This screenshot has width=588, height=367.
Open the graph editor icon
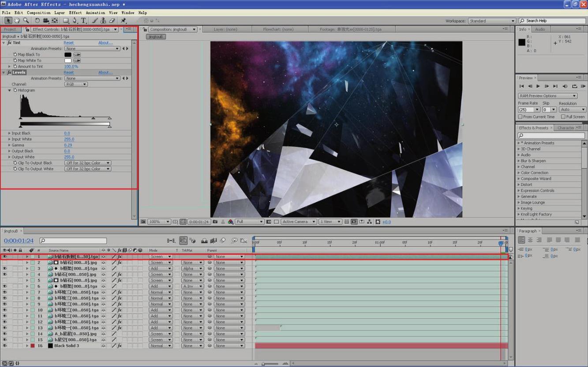pos(243,241)
